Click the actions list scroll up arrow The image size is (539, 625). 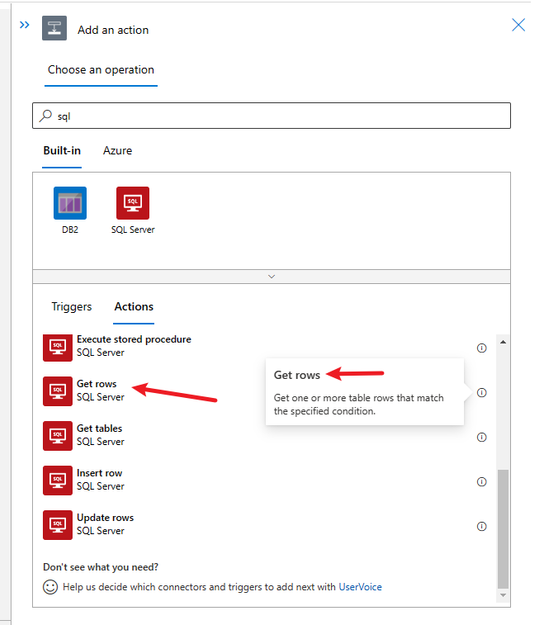[x=503, y=342]
